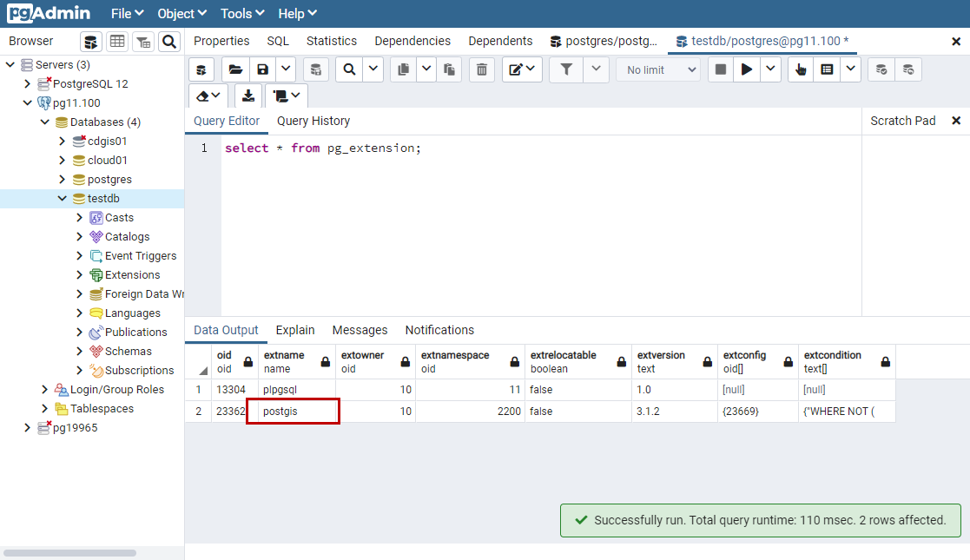
Task: Click the Filter funnel icon
Action: [x=566, y=69]
